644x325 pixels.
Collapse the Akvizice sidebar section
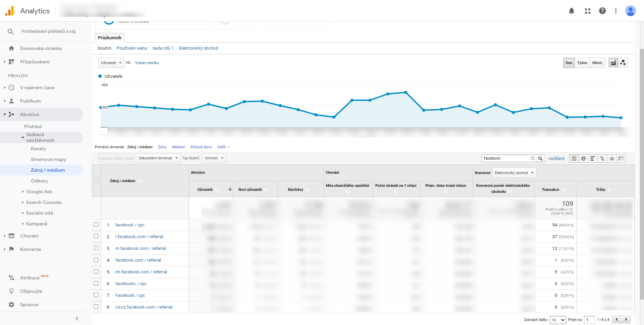click(x=5, y=114)
